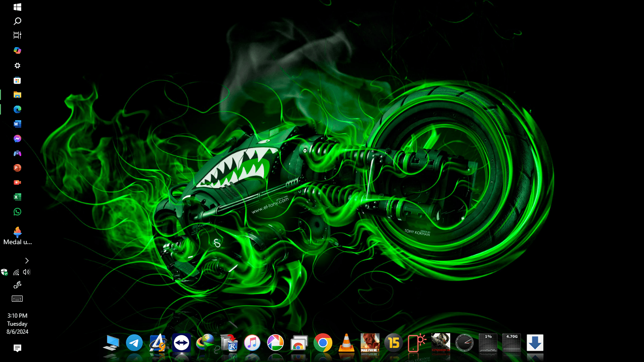Launch ALLPlayer from the dock
The height and width of the screenshot is (362, 644).
158,343
